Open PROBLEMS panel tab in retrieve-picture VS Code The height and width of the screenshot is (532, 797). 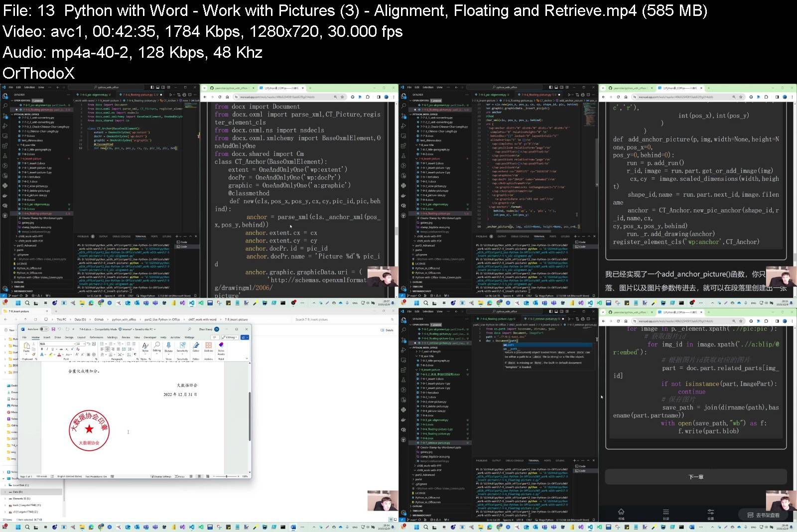[482, 460]
